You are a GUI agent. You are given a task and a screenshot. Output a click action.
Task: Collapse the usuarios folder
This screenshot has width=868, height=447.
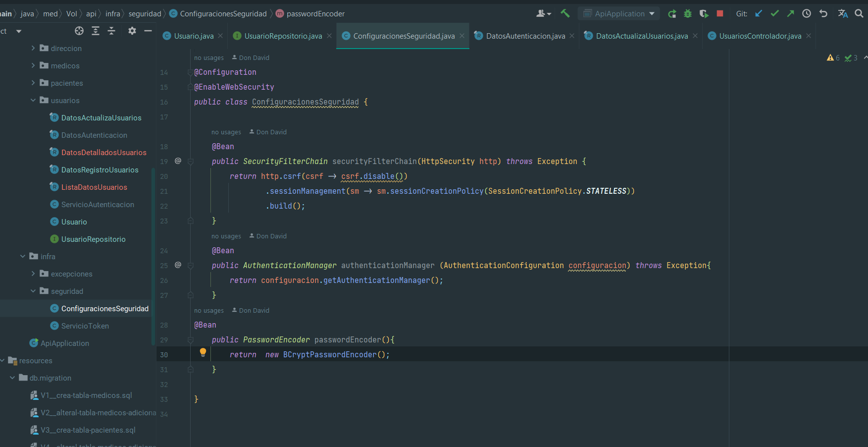coord(33,100)
